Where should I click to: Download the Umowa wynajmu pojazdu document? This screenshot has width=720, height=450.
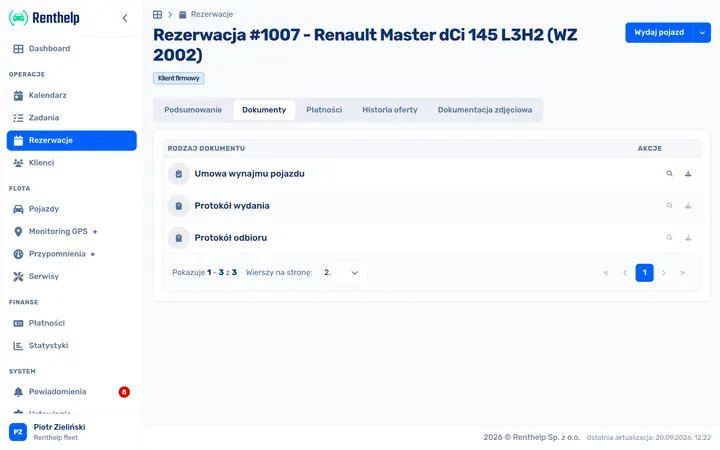point(688,174)
